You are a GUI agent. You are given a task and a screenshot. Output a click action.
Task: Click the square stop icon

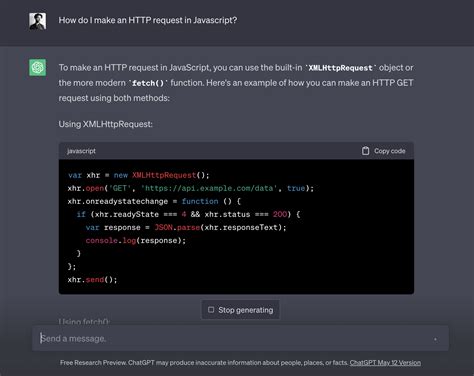coord(211,310)
